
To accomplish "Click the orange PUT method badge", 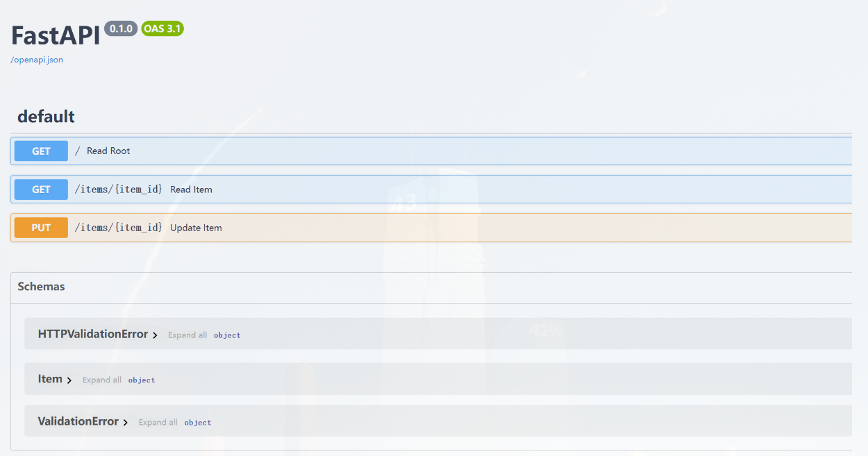I will [41, 228].
